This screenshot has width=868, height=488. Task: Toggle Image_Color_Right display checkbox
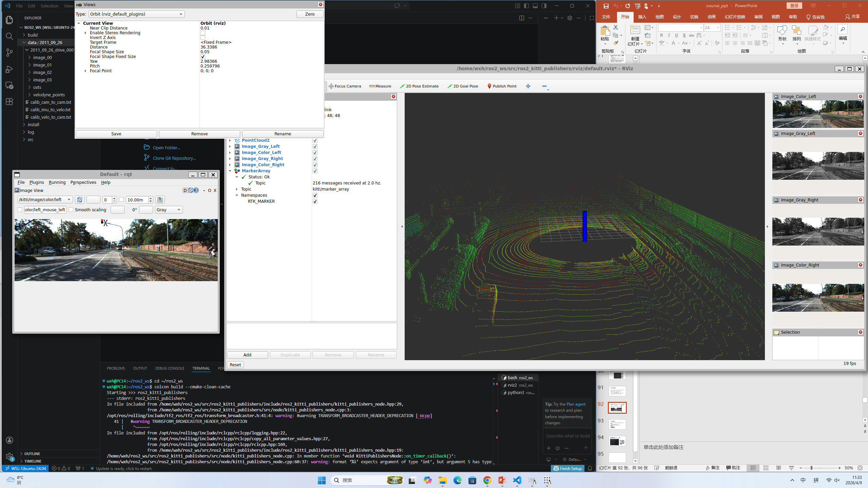click(x=315, y=165)
